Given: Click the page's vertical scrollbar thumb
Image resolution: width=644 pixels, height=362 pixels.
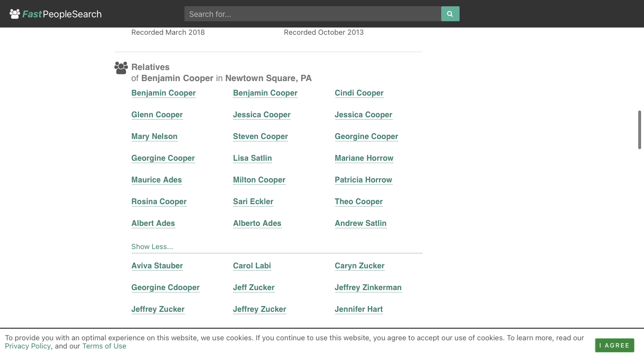Looking at the screenshot, I should pos(640,130).
